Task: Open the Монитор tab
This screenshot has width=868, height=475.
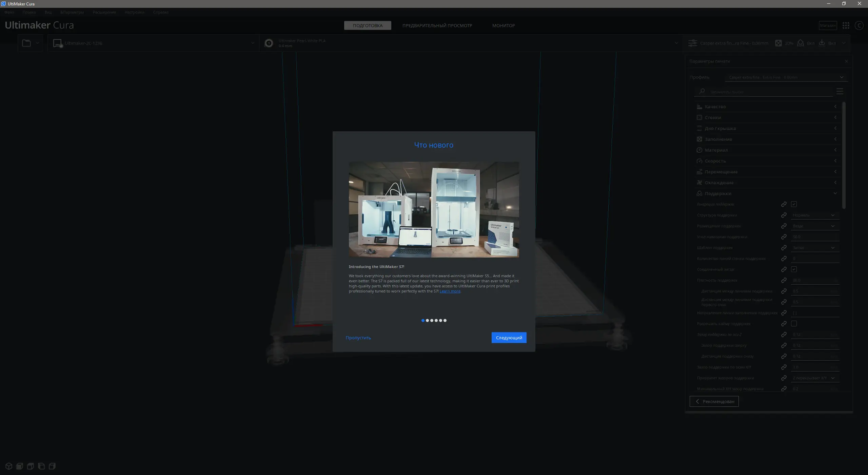Action: click(x=504, y=25)
